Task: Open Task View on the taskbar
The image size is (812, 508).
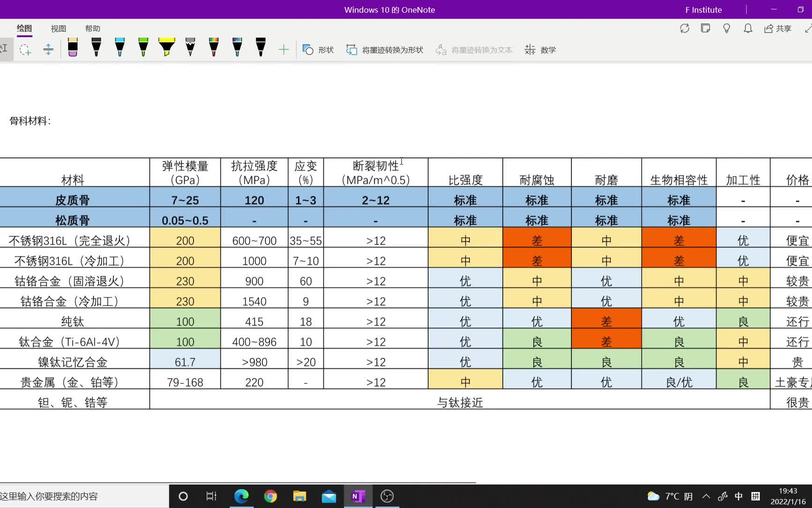Action: tap(211, 496)
